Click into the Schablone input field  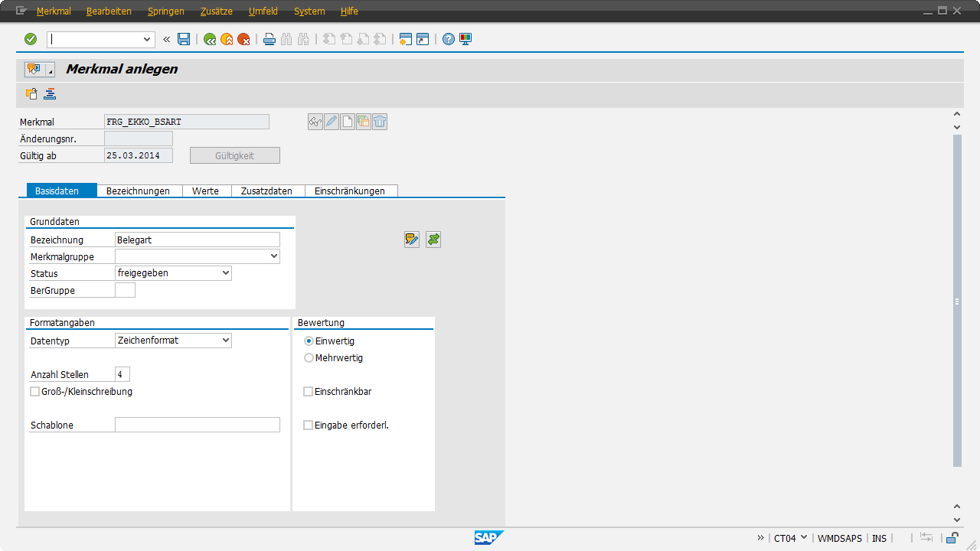click(197, 425)
